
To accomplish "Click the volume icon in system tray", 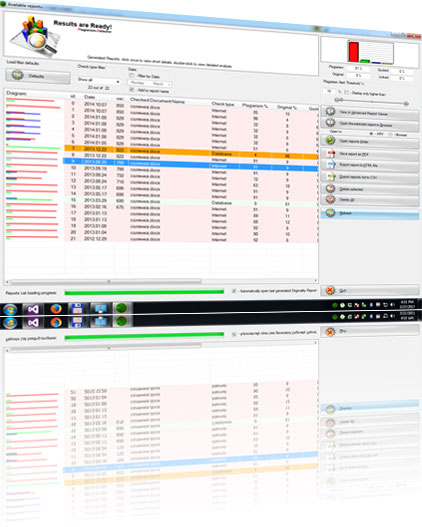I will coord(392,305).
